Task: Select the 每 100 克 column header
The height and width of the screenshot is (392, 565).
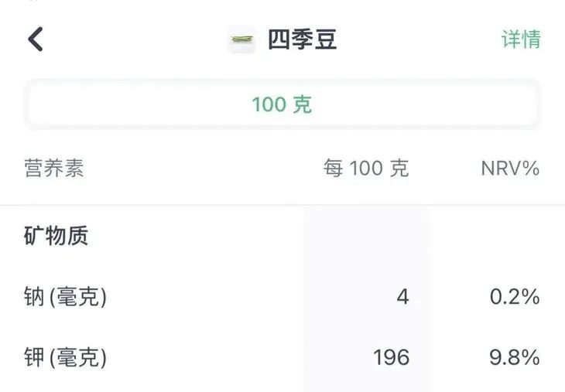Action: point(365,169)
